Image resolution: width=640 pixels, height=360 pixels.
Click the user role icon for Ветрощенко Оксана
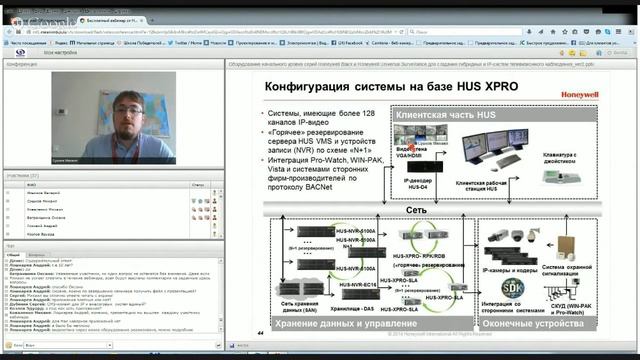[x=214, y=218]
